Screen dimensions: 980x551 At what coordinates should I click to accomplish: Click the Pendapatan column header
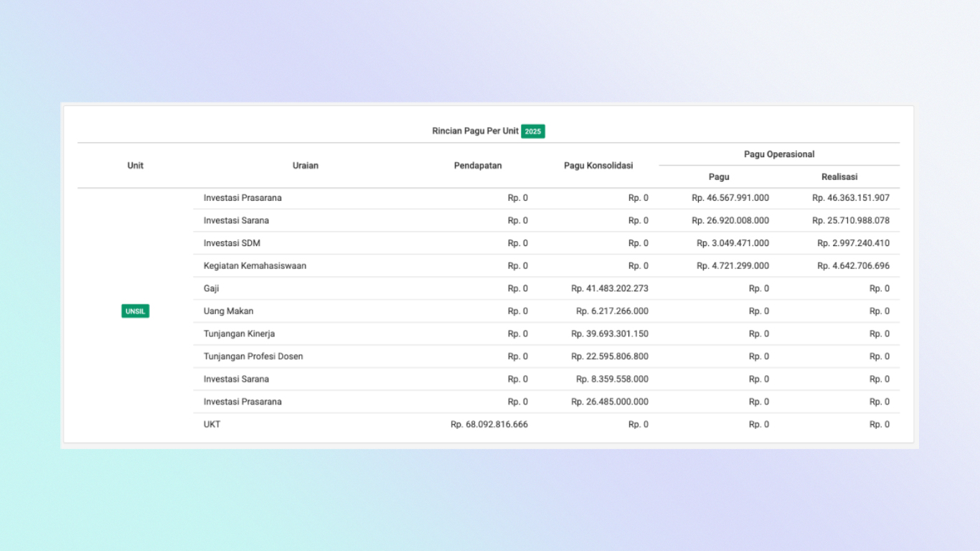point(478,166)
